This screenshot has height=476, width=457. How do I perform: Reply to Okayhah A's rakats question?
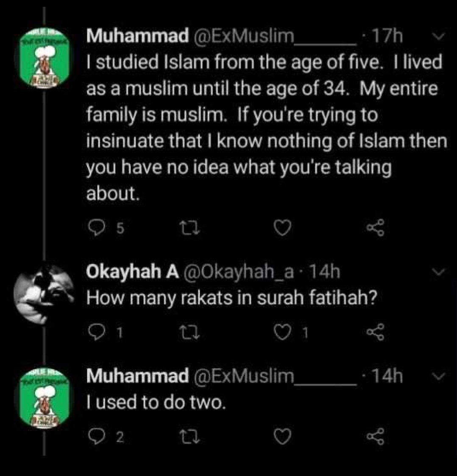[96, 333]
